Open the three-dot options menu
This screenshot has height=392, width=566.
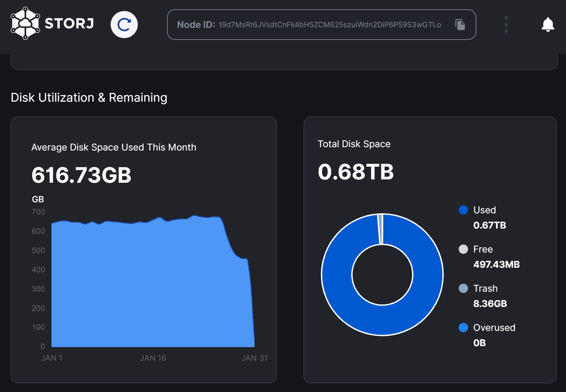[506, 25]
